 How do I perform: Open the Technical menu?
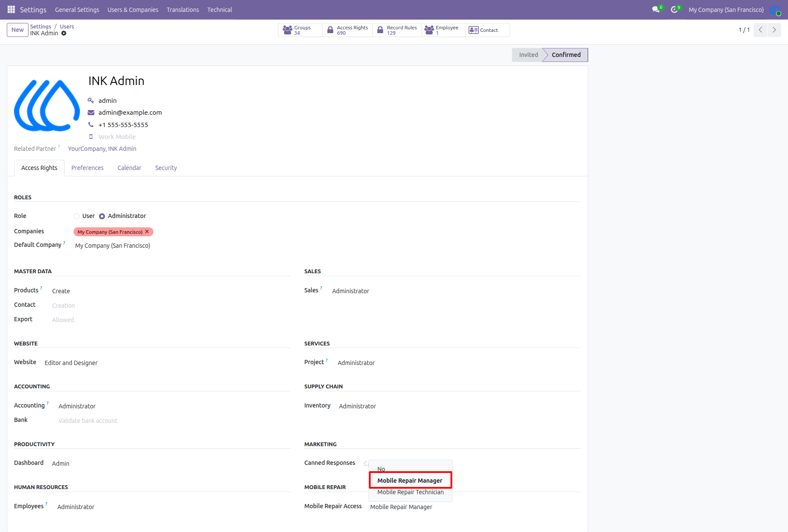tap(220, 10)
